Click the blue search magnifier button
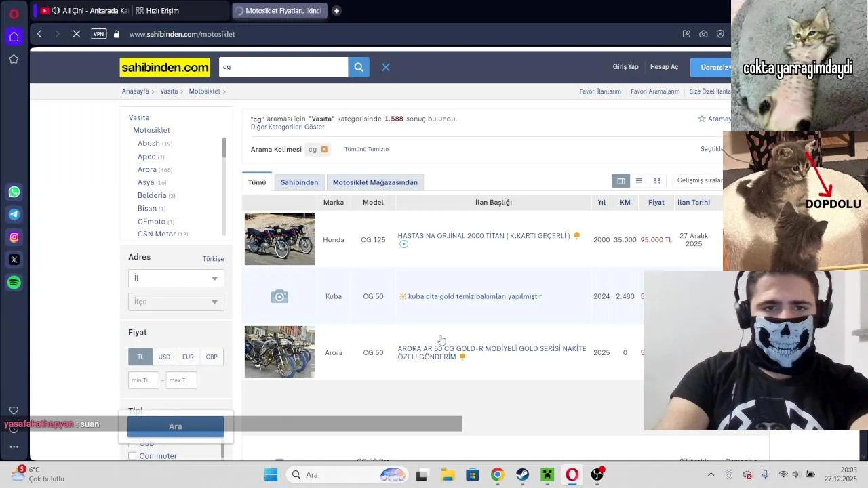This screenshot has height=488, width=868. (359, 67)
